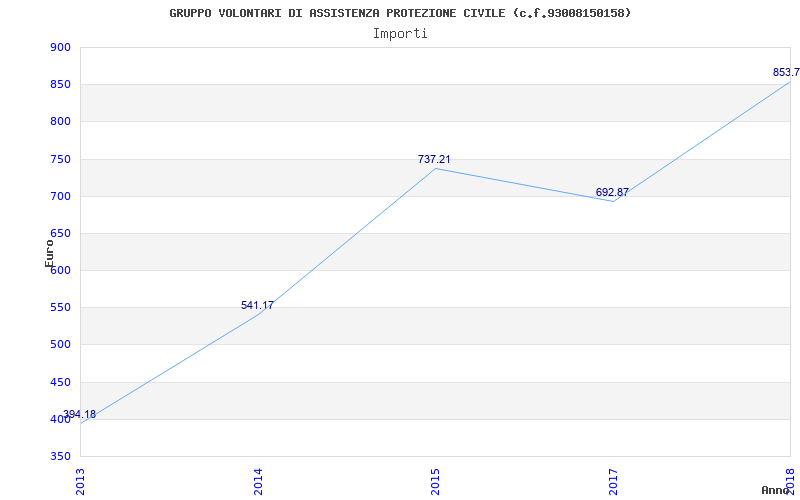Click the 2015 x-axis year label

point(435,479)
